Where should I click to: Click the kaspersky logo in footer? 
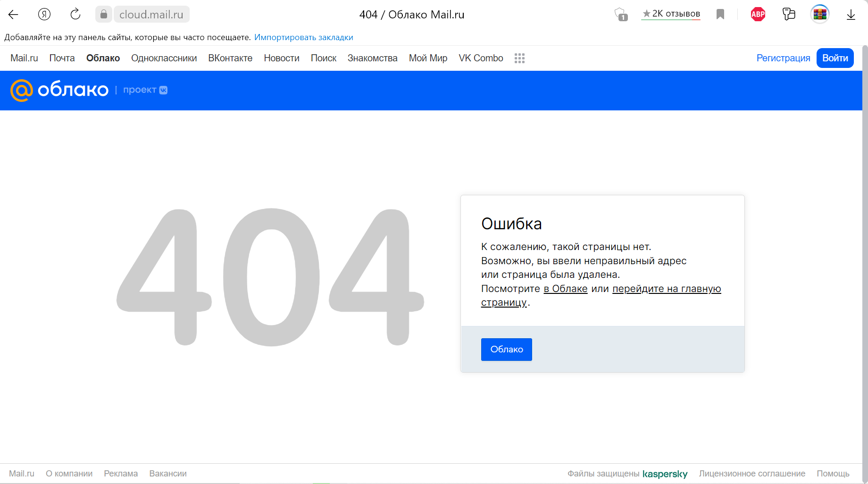(665, 474)
